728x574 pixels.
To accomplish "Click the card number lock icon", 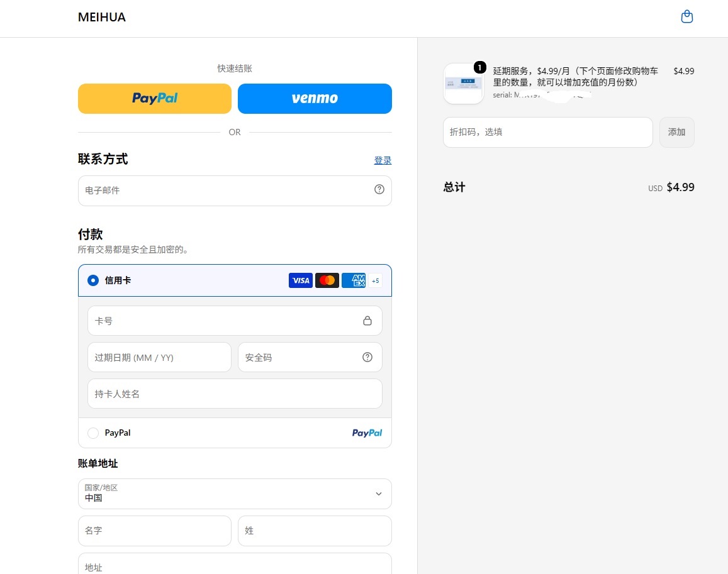I will [x=367, y=321].
